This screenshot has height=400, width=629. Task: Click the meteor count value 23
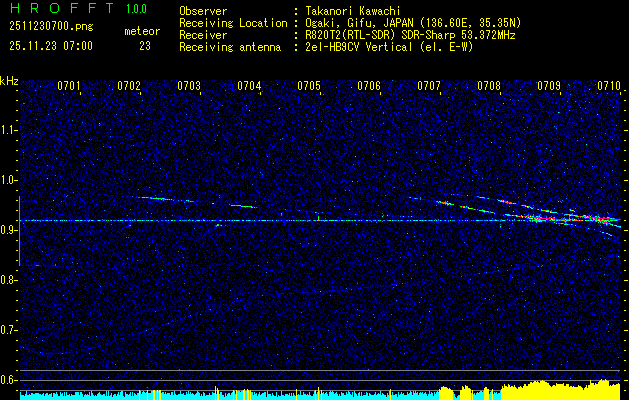pyautogui.click(x=145, y=46)
